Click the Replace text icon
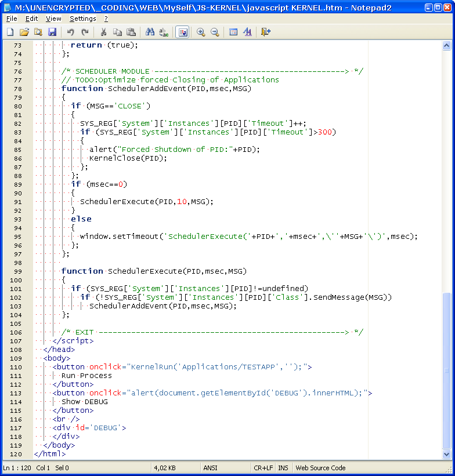 (x=164, y=32)
